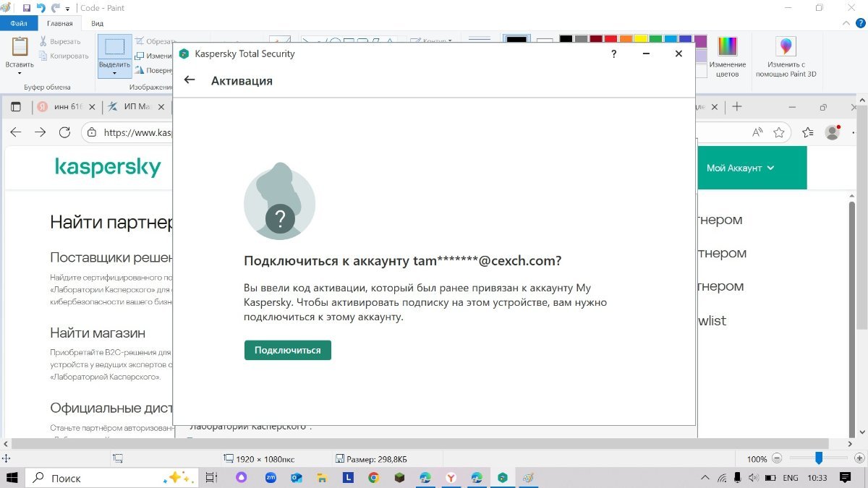Open Yandex Browser from the taskbar

pyautogui.click(x=450, y=478)
